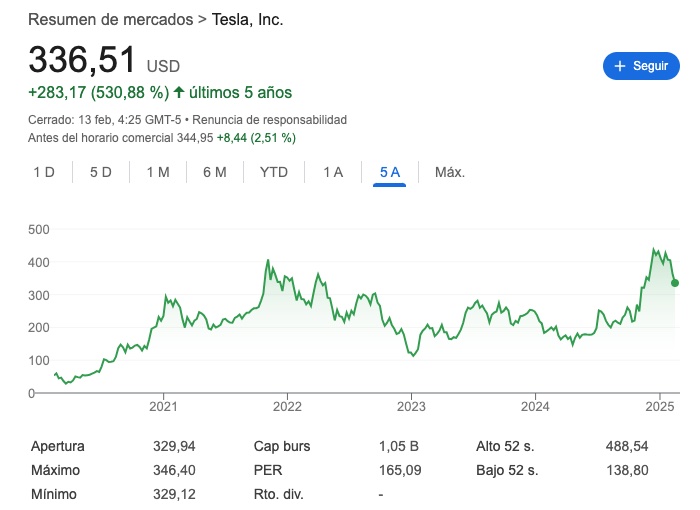
Task: Select the 5 D time range
Action: point(101,172)
